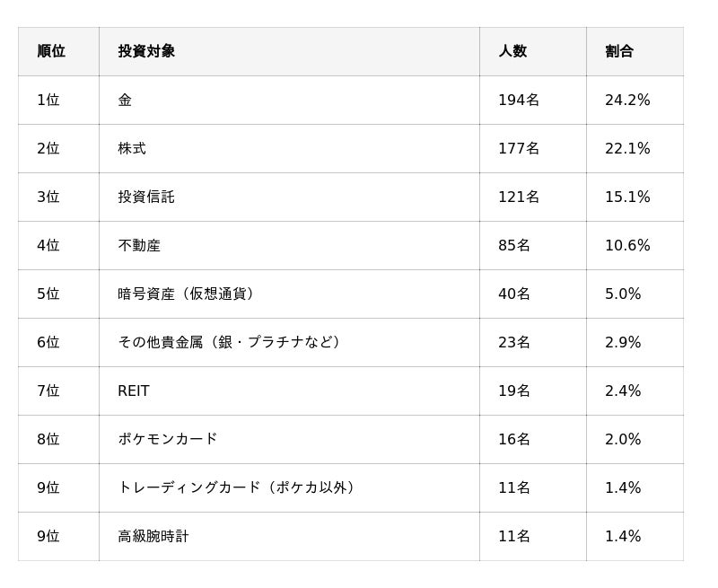Click the REIT cell
The height and width of the screenshot is (588, 718).
[134, 391]
